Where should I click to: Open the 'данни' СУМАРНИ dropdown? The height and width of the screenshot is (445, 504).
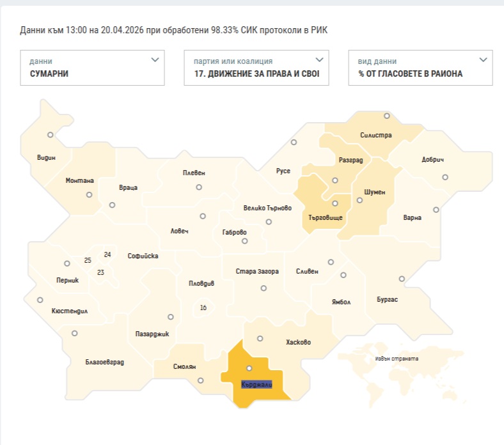(x=92, y=68)
